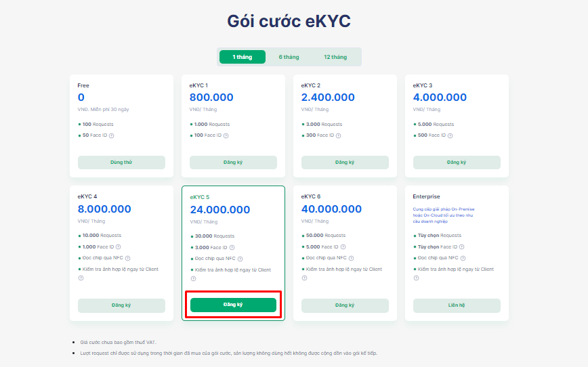Click the info icon beside eKYC 3 Face ID
Screen dimensions: 588x367
450,135
